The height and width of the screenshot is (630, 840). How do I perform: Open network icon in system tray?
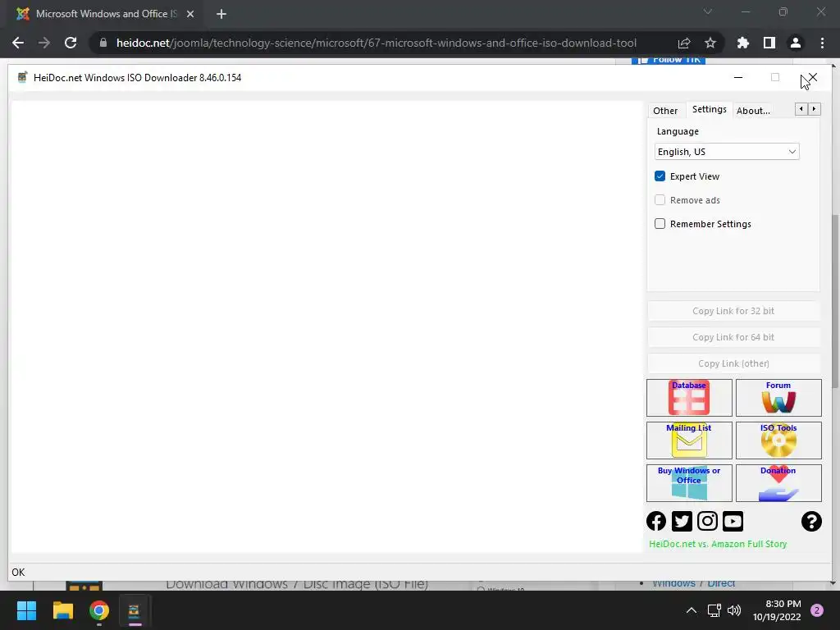pyautogui.click(x=714, y=610)
